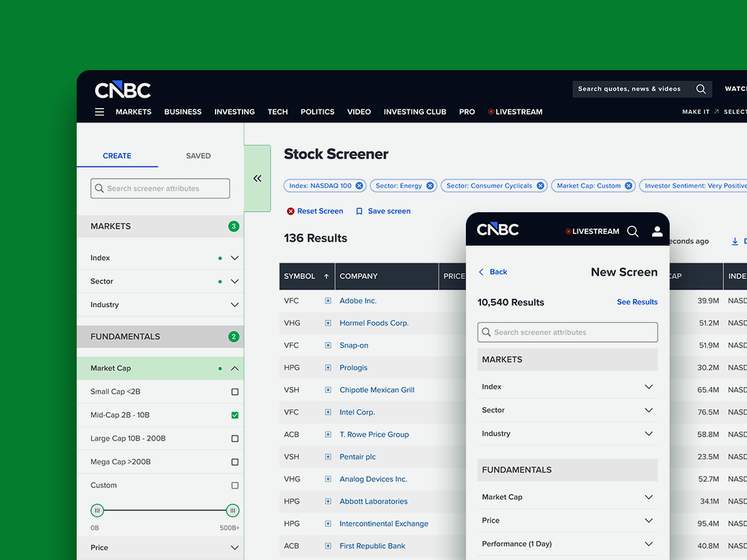Viewport: 747px width, 560px height.
Task: Switch to the SAVED tab
Action: (x=198, y=156)
